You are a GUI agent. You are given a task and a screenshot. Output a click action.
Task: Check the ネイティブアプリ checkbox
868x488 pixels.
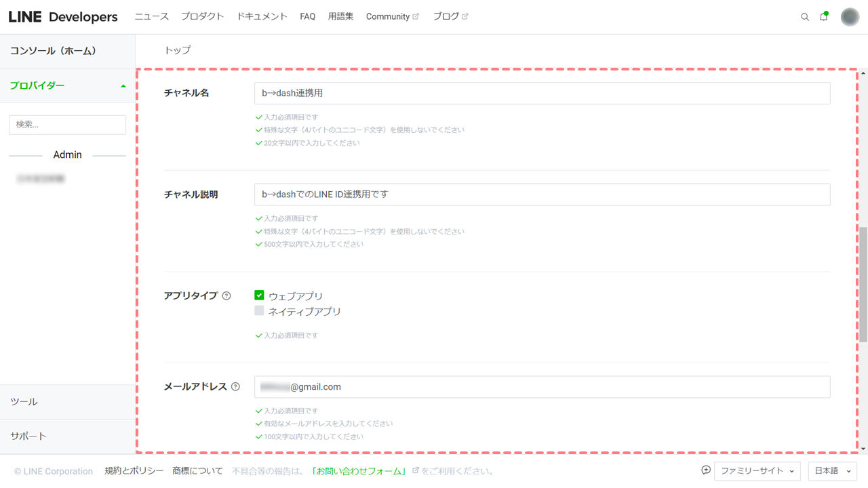259,310
